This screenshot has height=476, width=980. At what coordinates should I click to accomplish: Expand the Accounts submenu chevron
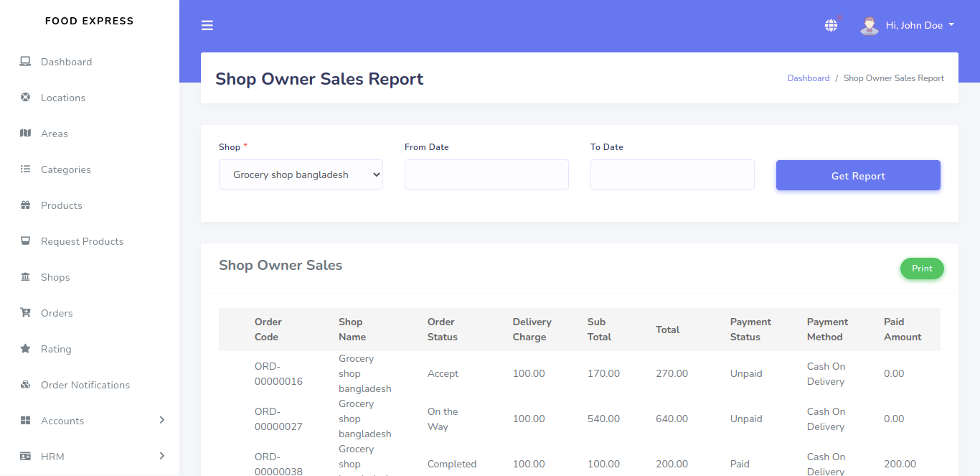(162, 420)
